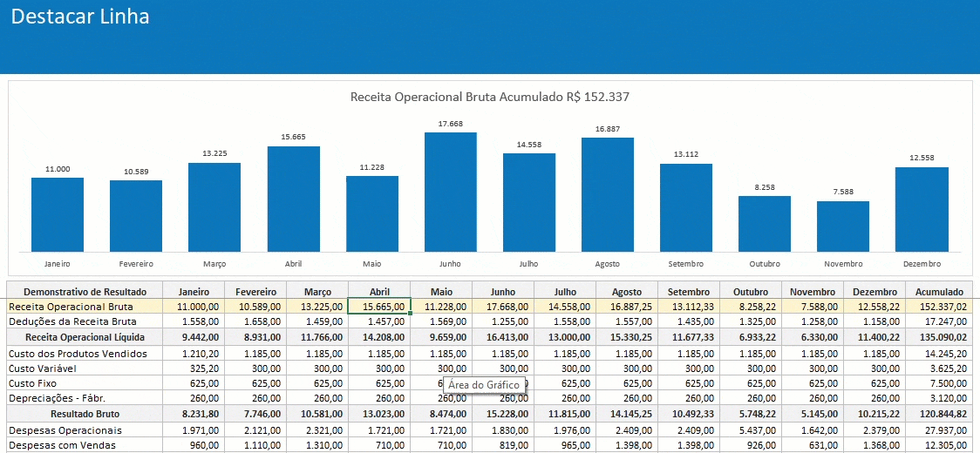Image resolution: width=980 pixels, height=453 pixels.
Task: Select the cell with 27.937,00 in Acumulado
Action: click(x=939, y=430)
